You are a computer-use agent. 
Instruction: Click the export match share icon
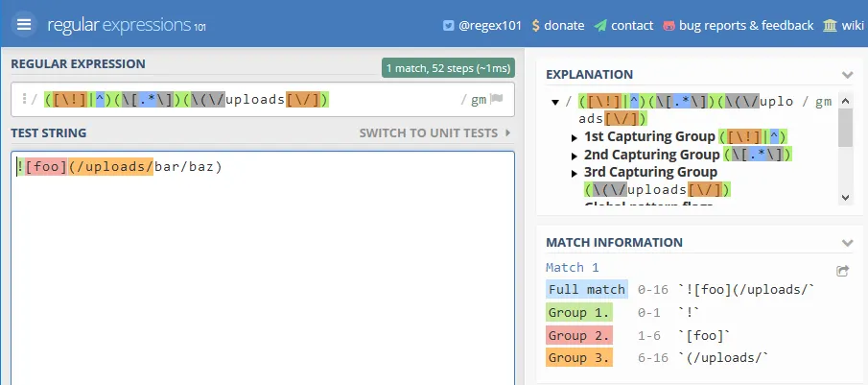pyautogui.click(x=842, y=271)
